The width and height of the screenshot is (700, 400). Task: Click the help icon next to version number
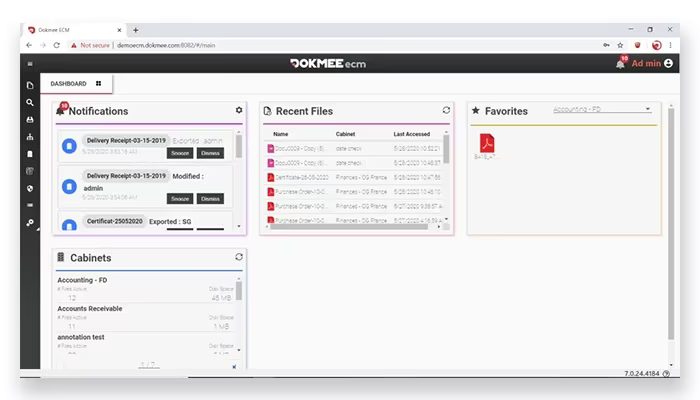(666, 374)
